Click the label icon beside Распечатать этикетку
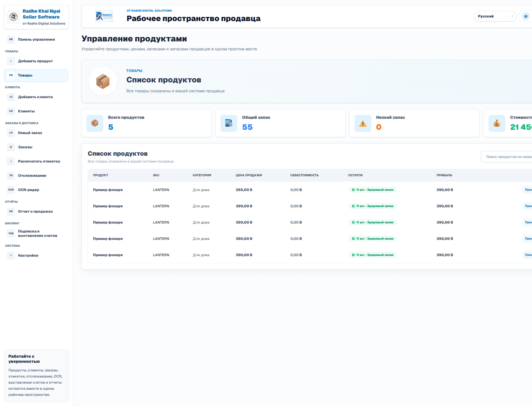 (11, 161)
